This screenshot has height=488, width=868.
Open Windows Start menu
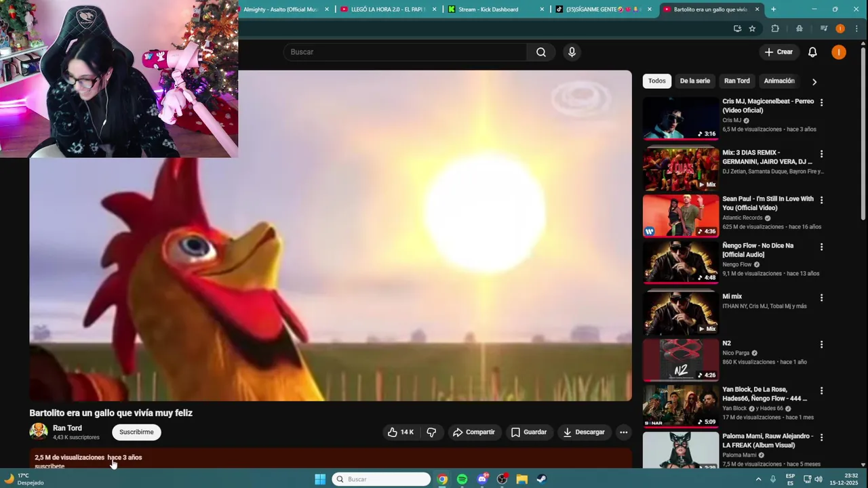(320, 479)
